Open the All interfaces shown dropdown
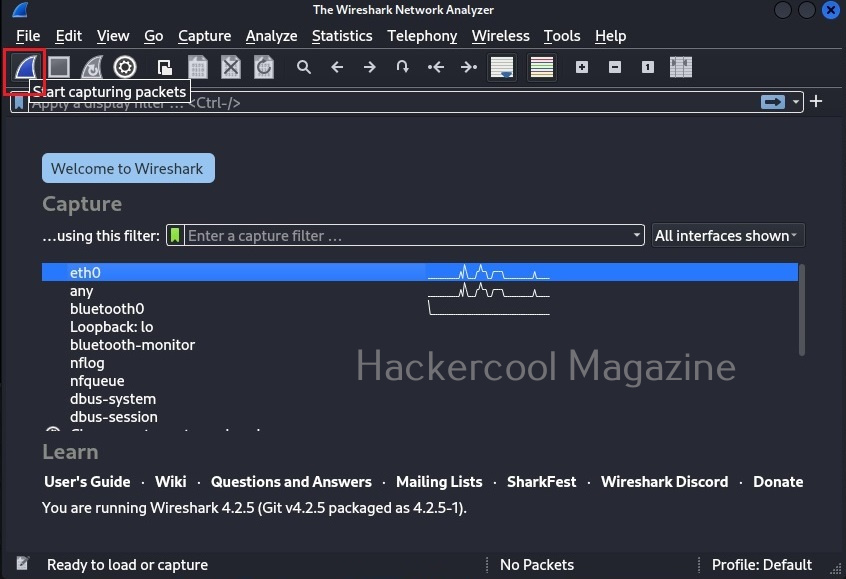846x579 pixels. click(x=728, y=236)
